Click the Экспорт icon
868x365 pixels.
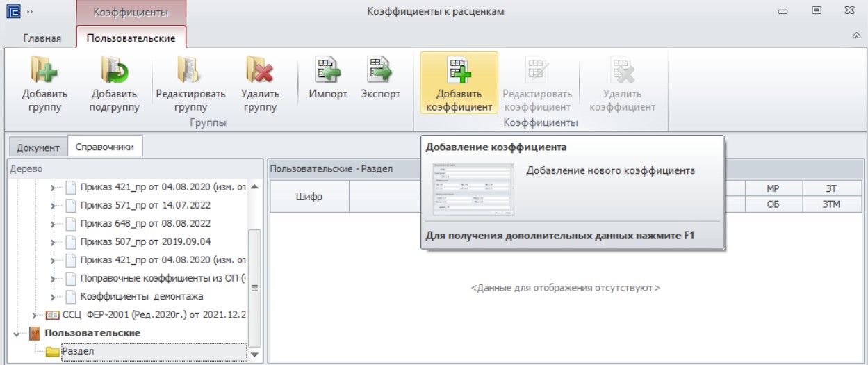[380, 70]
